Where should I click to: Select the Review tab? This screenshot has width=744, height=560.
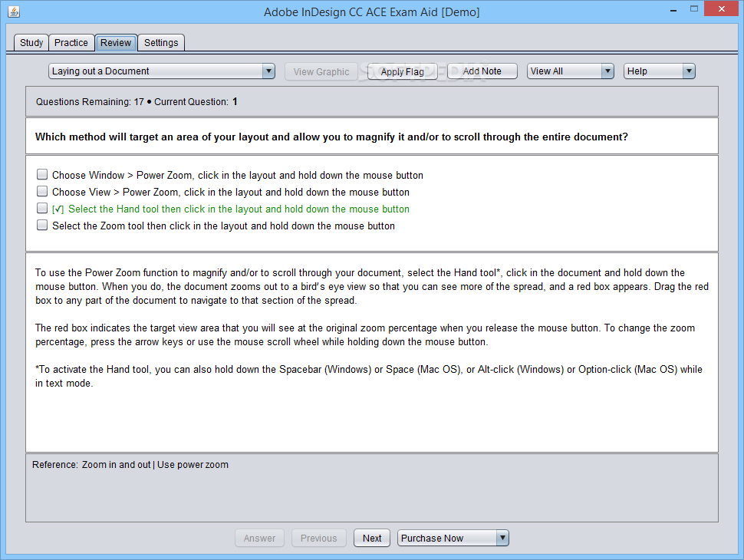(116, 43)
